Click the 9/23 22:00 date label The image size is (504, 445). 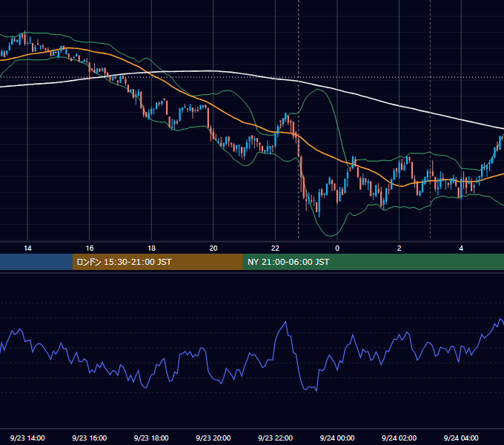275,438
